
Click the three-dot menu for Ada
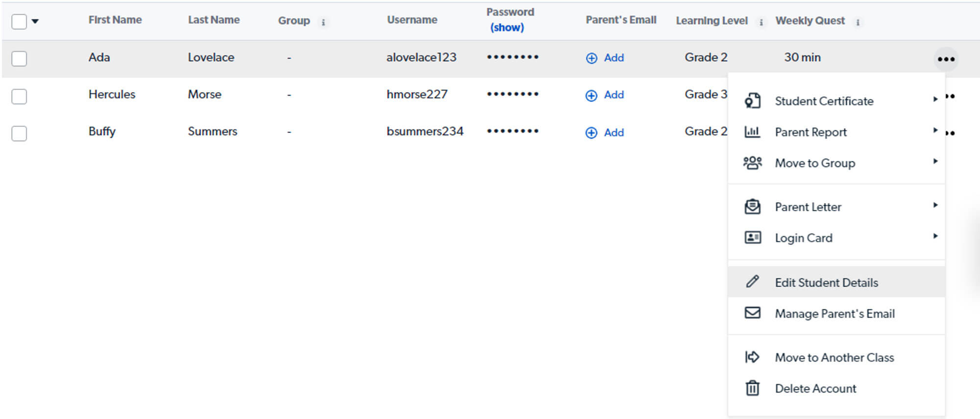[946, 59]
